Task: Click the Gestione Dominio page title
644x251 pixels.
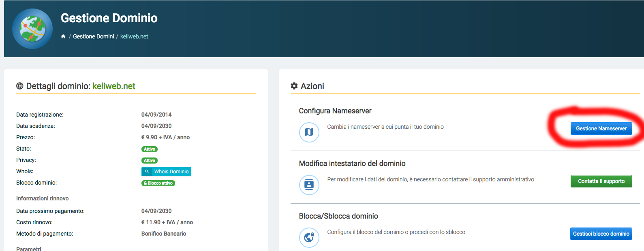Action: [x=109, y=18]
